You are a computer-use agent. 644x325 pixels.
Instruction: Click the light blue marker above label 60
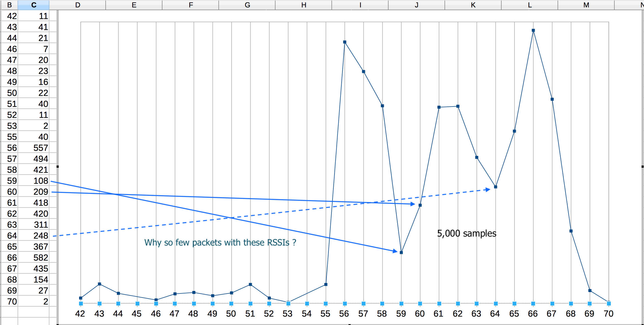pyautogui.click(x=420, y=303)
